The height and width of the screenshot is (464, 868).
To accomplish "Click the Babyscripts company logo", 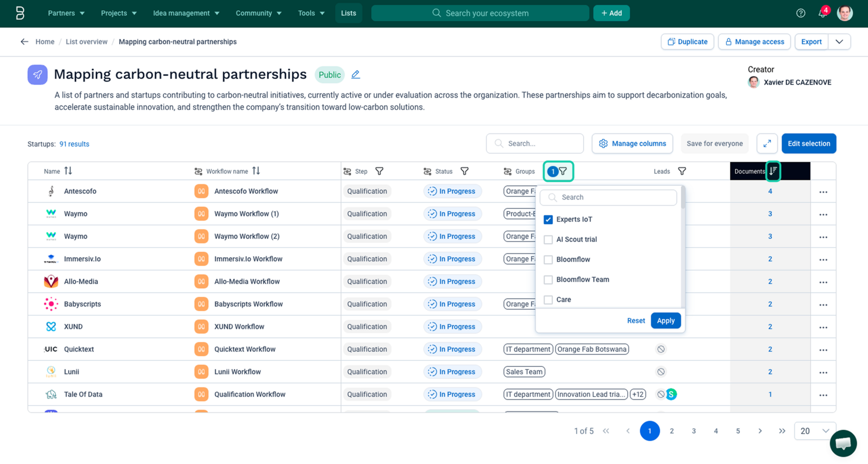I will pyautogui.click(x=51, y=304).
